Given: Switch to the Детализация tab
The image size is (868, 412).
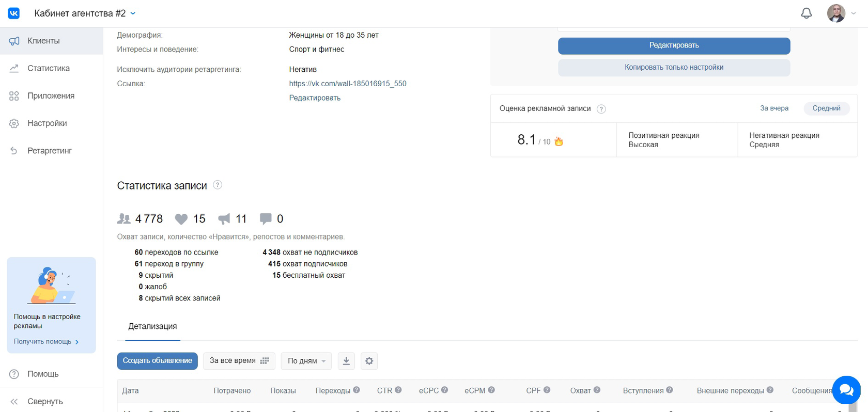Looking at the screenshot, I should pyautogui.click(x=152, y=326).
